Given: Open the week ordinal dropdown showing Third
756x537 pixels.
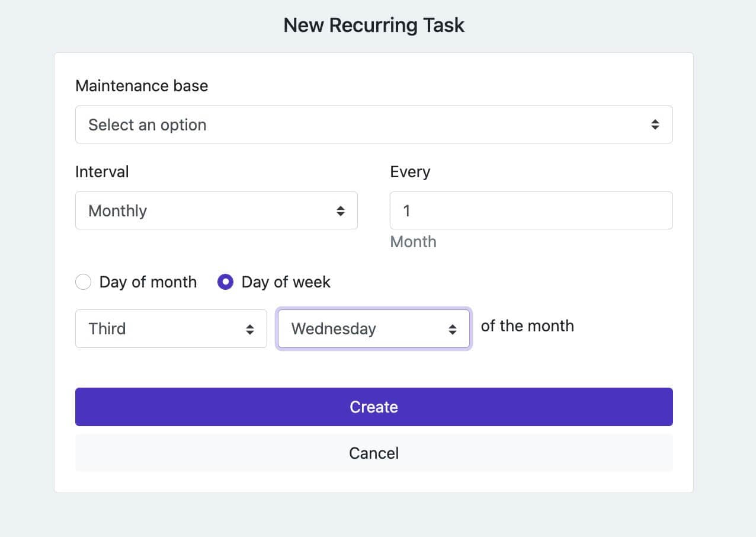Looking at the screenshot, I should 171,328.
